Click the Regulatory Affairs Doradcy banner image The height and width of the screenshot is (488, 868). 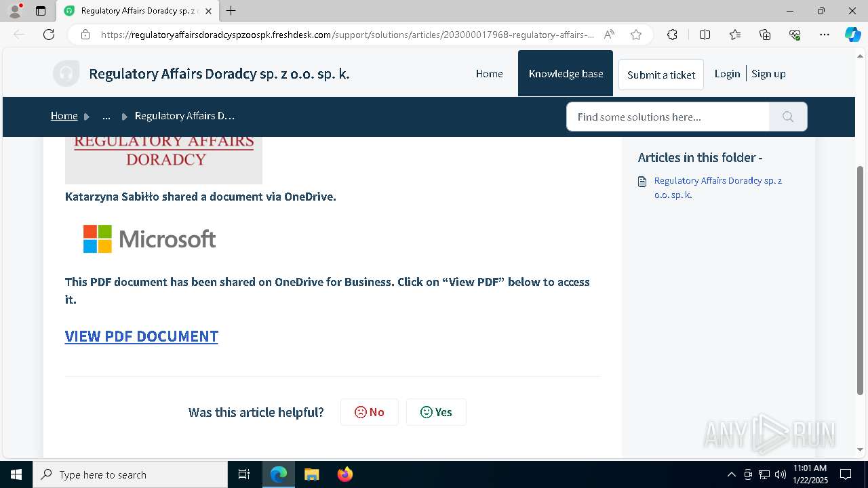coord(163,160)
